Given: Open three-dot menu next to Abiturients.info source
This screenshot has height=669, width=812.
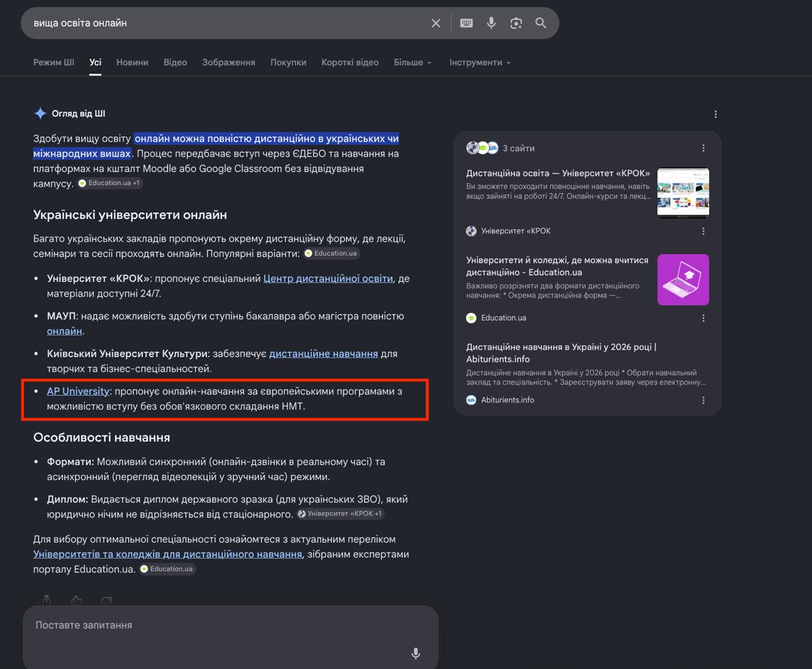Looking at the screenshot, I should point(703,400).
